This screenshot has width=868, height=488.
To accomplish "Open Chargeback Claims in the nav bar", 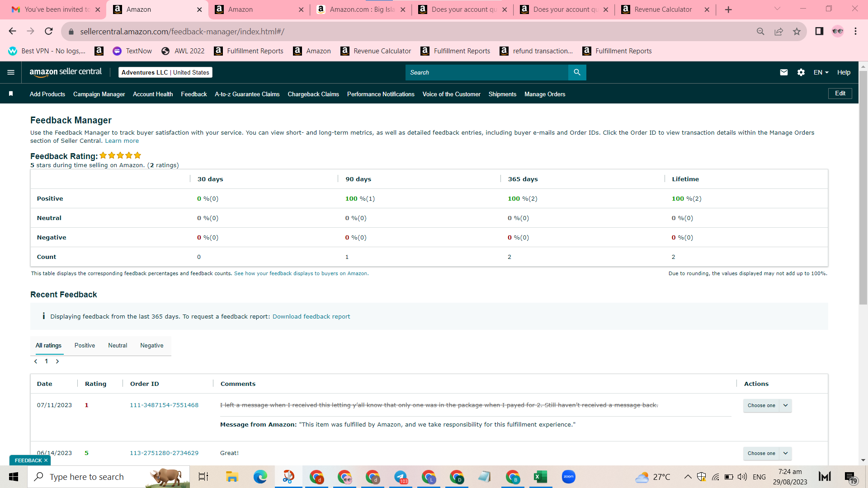I will click(x=313, y=94).
